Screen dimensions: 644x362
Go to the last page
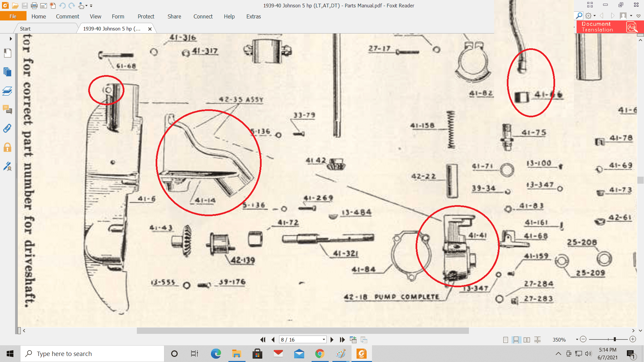click(x=342, y=340)
